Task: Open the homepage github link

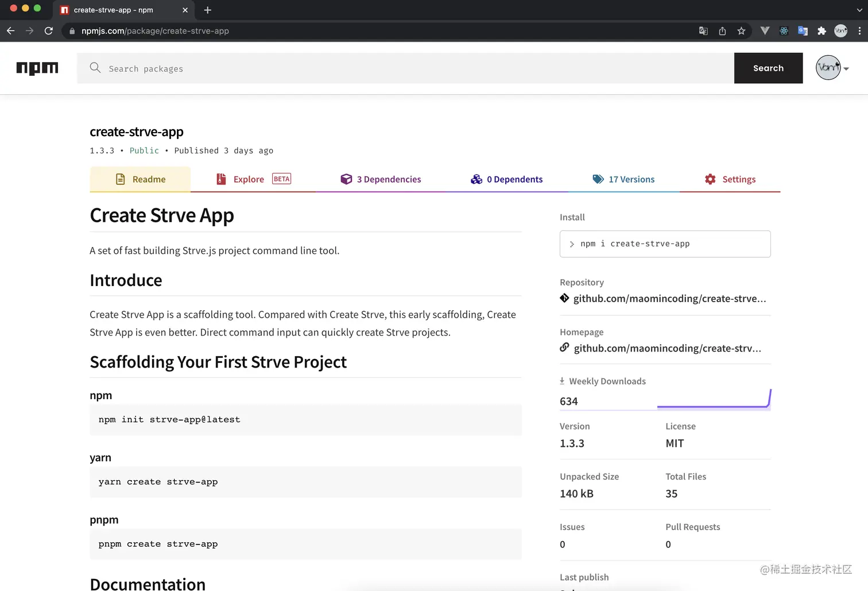Action: click(x=667, y=348)
